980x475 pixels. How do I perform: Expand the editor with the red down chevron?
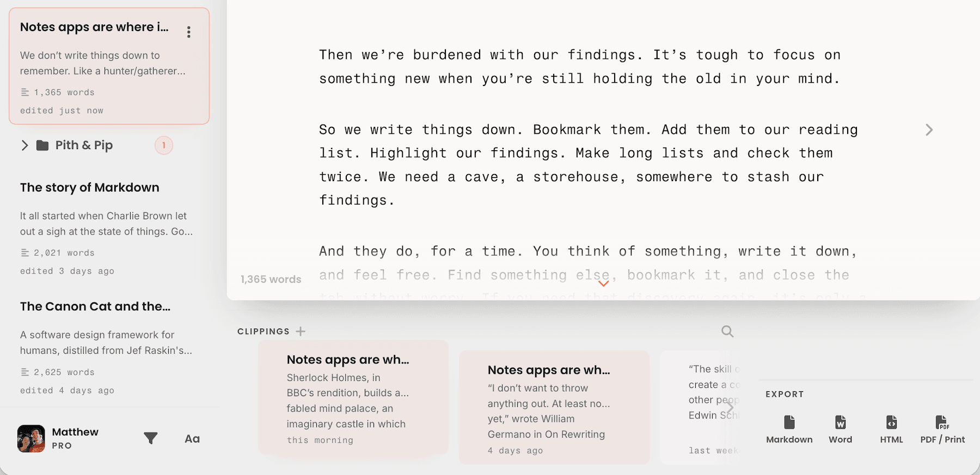[x=603, y=283]
